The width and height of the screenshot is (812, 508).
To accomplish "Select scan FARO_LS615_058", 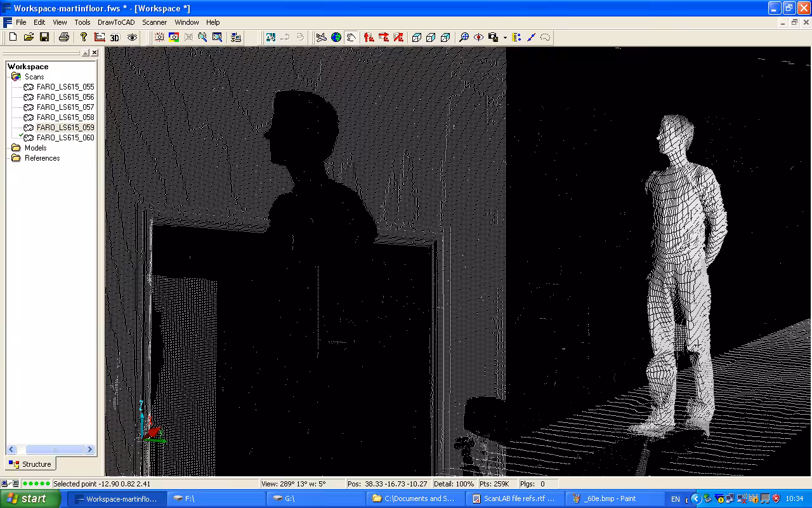I will click(x=65, y=117).
